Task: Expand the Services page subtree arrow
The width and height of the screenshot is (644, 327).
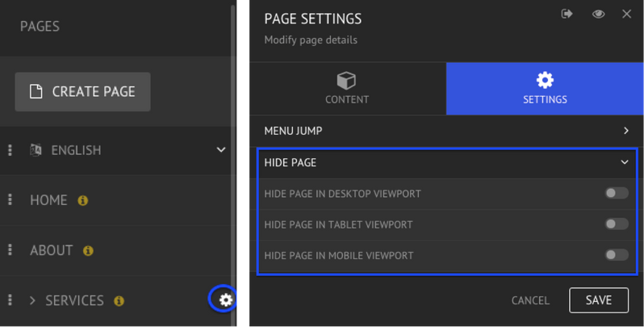Action: (32, 300)
